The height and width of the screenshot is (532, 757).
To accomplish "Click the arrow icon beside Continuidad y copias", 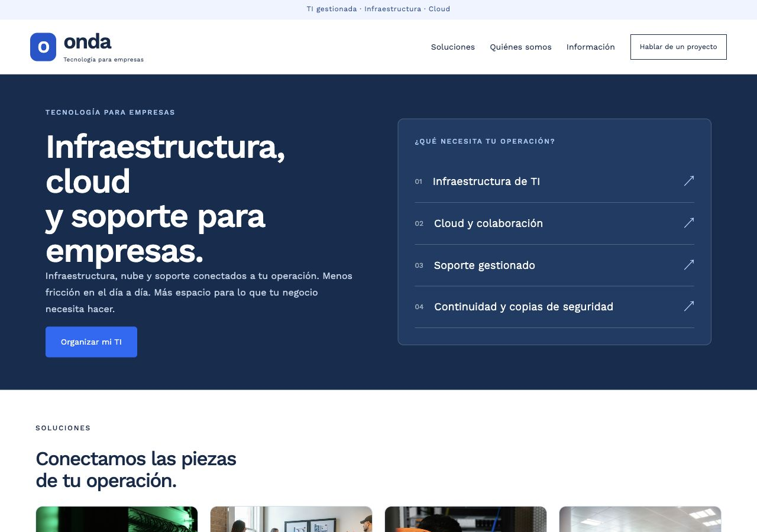I will 689,306.
